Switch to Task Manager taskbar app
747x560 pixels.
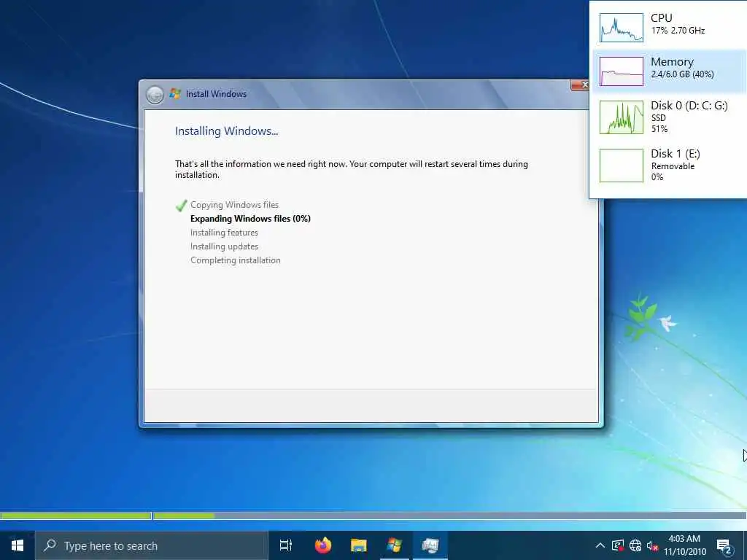(430, 545)
